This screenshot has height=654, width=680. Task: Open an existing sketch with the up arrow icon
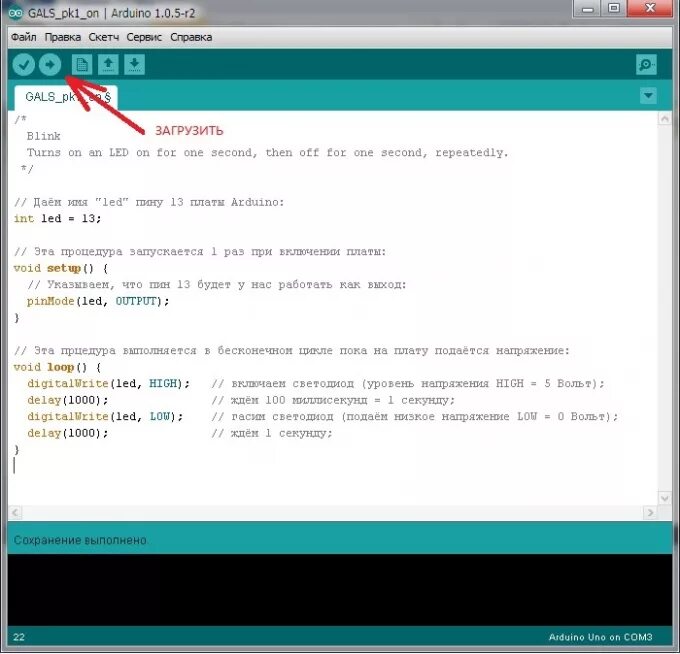point(108,65)
